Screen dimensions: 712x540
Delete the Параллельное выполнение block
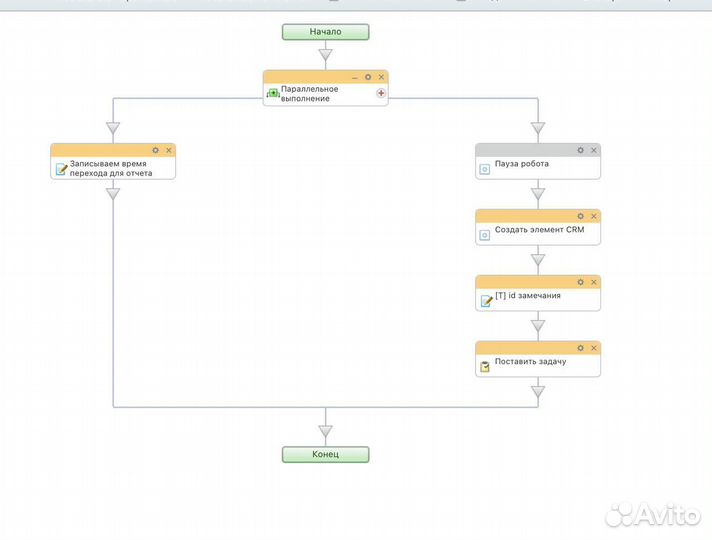(381, 77)
